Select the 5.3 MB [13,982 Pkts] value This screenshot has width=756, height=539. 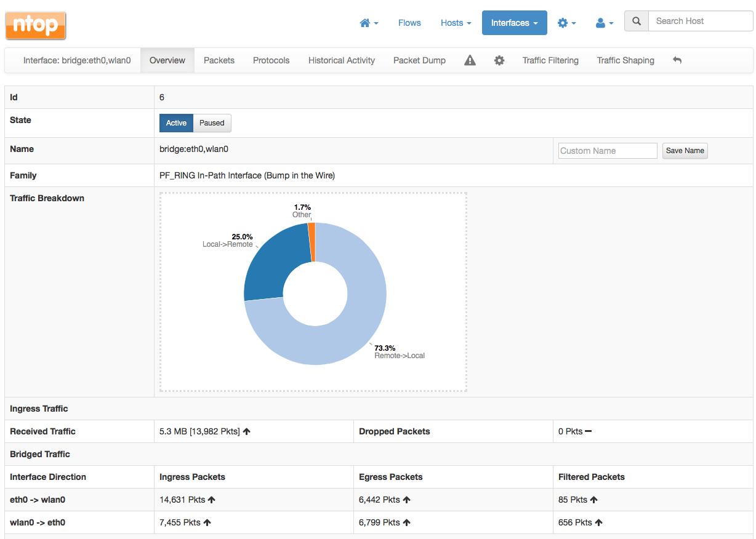199,431
